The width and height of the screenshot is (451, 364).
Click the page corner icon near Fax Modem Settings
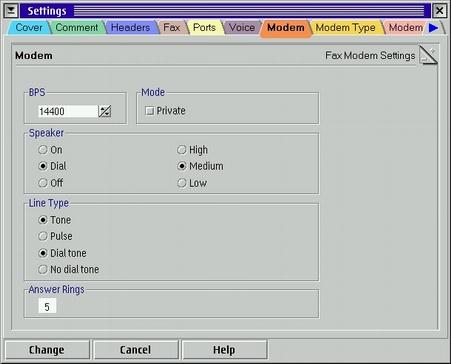click(428, 56)
